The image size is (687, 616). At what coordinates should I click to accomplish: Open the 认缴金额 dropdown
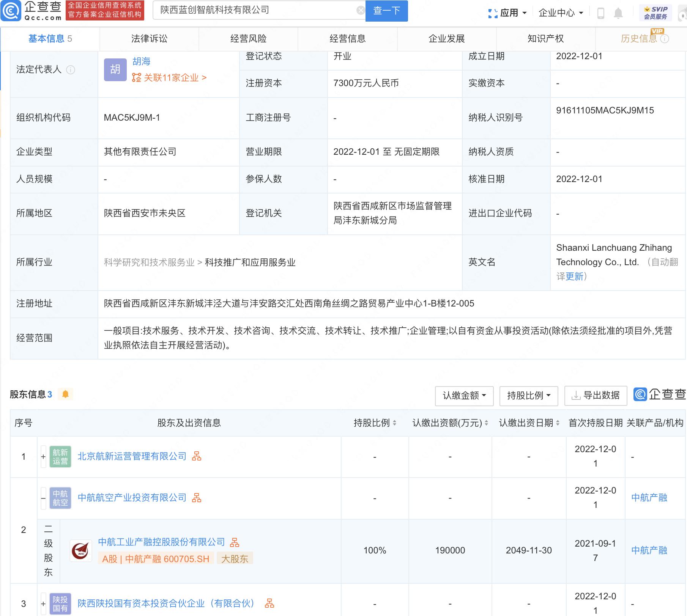pyautogui.click(x=464, y=395)
